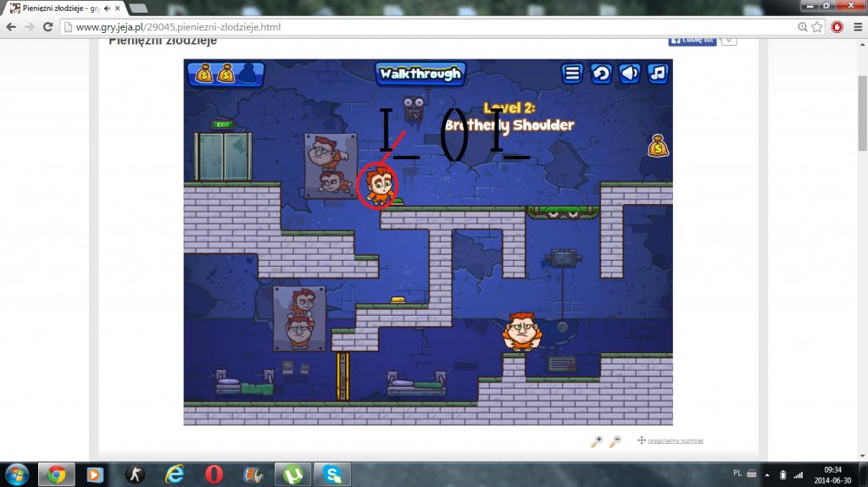
Task: Close the Pieniężni złodzieje tab
Action: tap(117, 8)
